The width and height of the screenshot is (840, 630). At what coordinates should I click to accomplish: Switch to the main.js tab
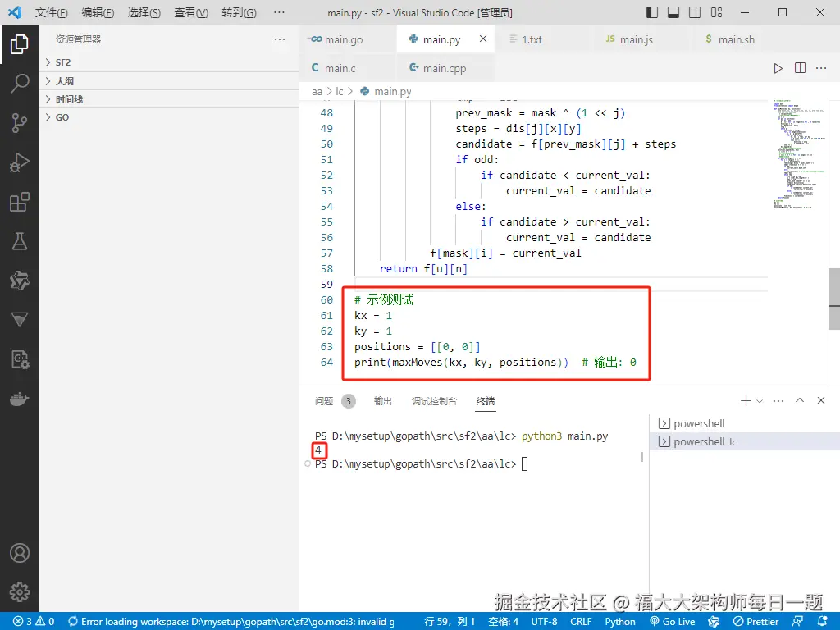pyautogui.click(x=643, y=39)
